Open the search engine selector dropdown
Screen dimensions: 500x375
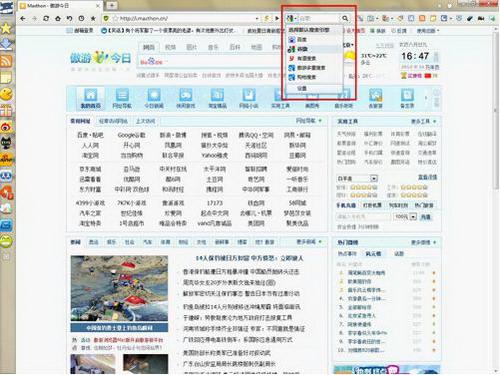pyautogui.click(x=292, y=18)
